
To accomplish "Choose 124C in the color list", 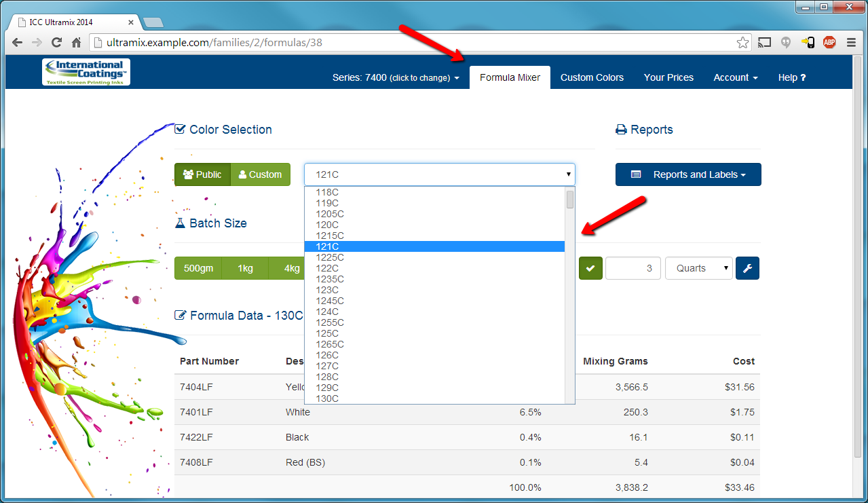I will 434,312.
